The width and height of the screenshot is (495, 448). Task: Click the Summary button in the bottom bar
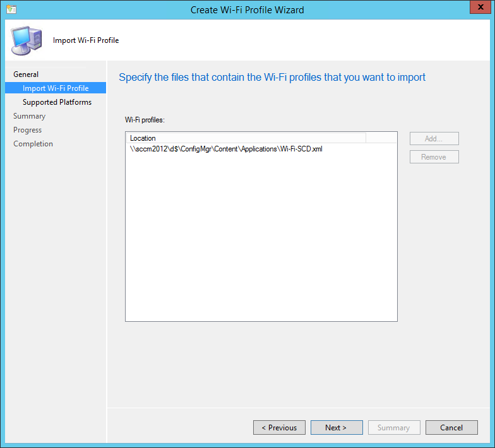[x=393, y=428]
